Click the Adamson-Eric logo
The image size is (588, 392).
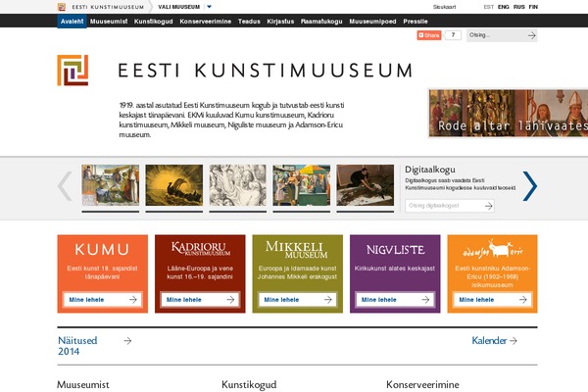click(x=492, y=249)
